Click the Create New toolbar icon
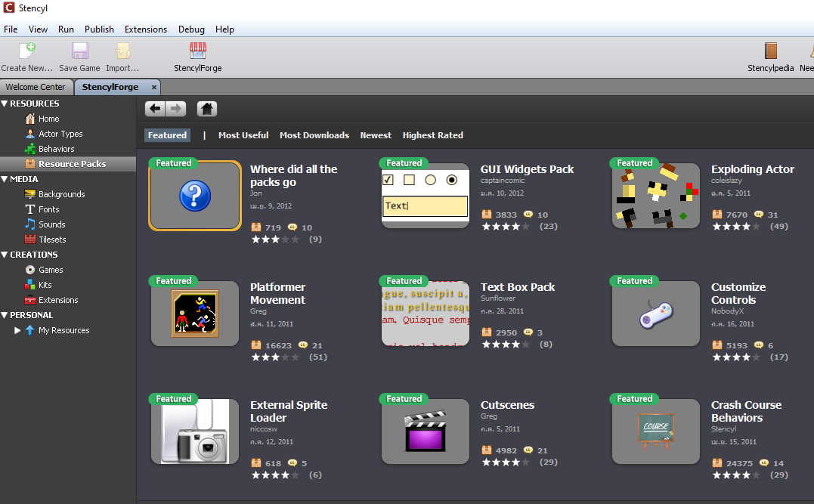Screen dimensions: 814x504 pyautogui.click(x=27, y=51)
